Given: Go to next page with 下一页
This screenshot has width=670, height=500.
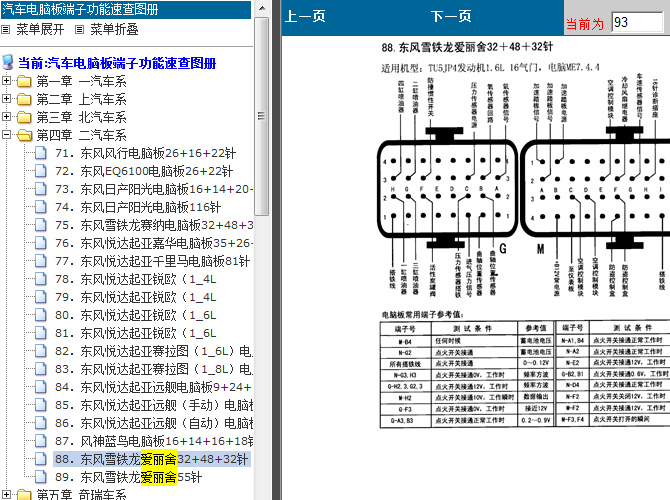Looking at the screenshot, I should pyautogui.click(x=451, y=17).
